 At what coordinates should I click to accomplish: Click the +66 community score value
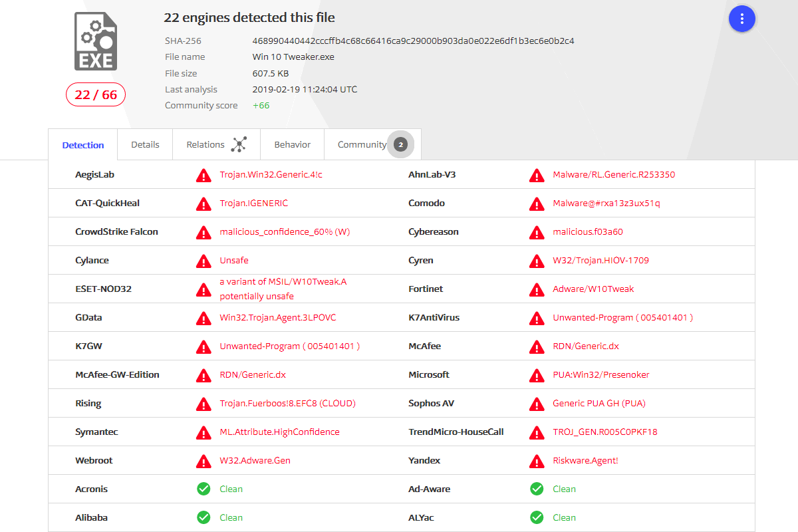261,105
